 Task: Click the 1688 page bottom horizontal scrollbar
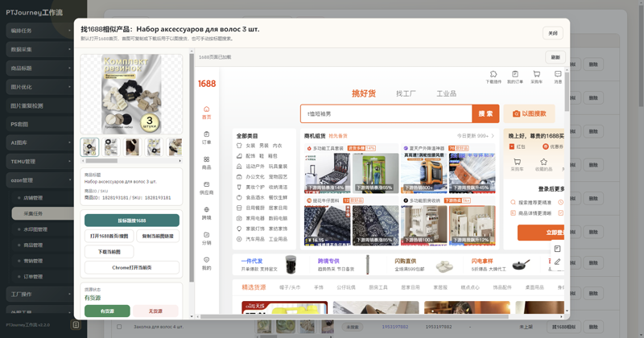(354, 316)
